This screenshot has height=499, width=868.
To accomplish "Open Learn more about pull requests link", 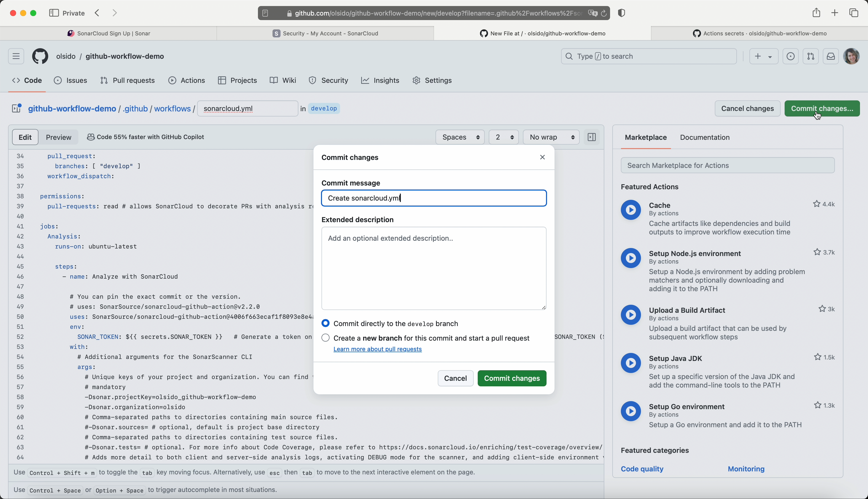I will point(377,349).
